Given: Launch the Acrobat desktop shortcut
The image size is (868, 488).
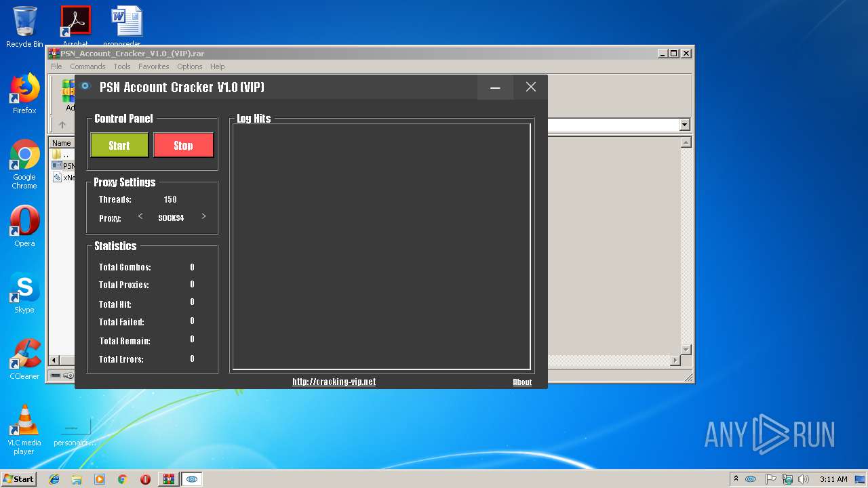Looking at the screenshot, I should coord(75,26).
